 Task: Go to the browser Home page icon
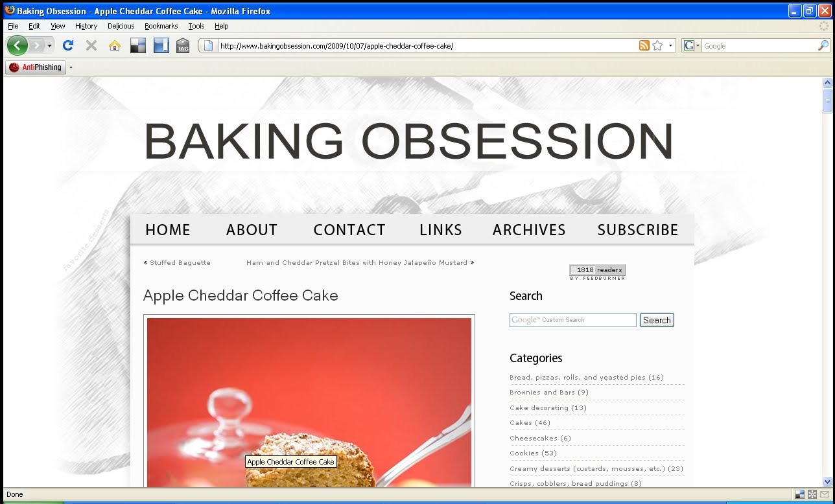coord(115,45)
